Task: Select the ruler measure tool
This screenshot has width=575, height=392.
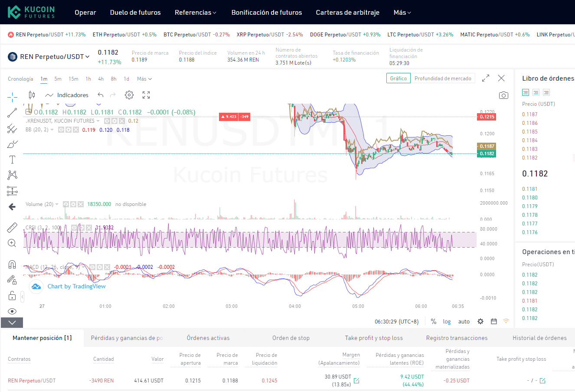Action: point(12,227)
